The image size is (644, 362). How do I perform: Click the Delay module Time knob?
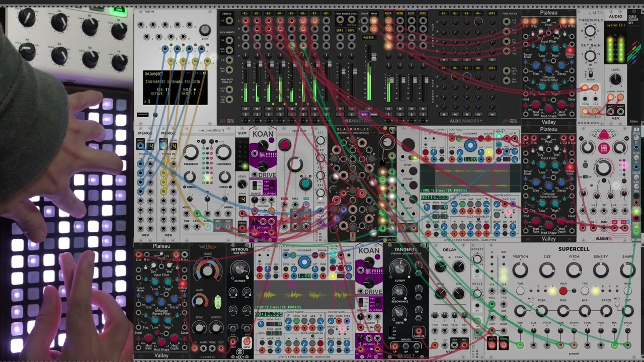440,266
